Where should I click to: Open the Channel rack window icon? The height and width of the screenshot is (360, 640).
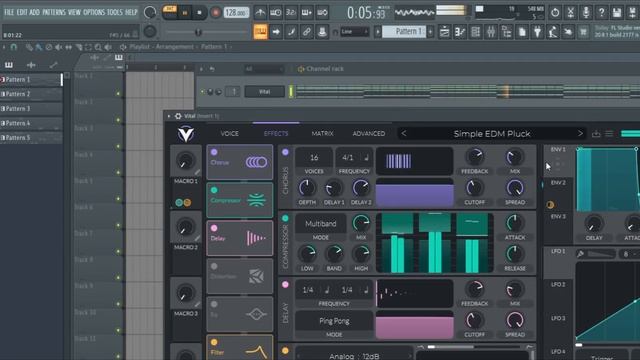tap(476, 32)
